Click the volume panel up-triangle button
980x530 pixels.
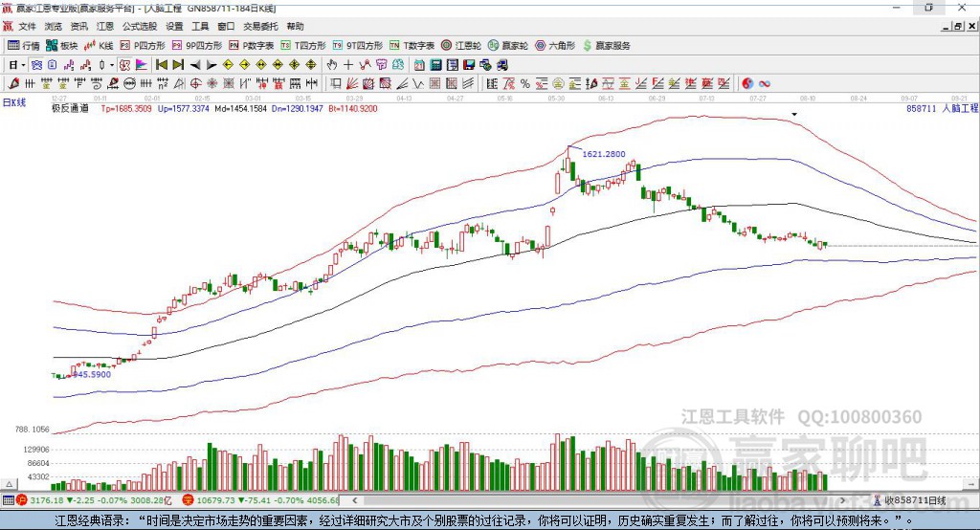point(9,484)
